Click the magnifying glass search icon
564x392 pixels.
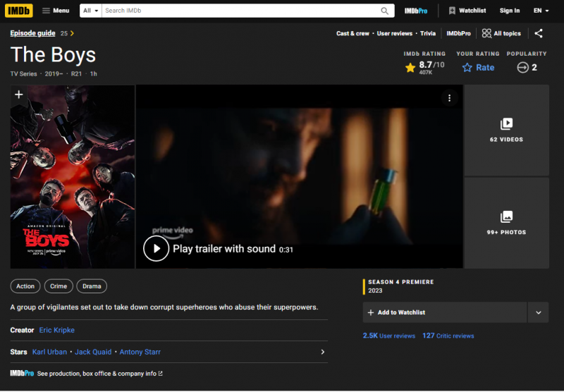pyautogui.click(x=384, y=11)
